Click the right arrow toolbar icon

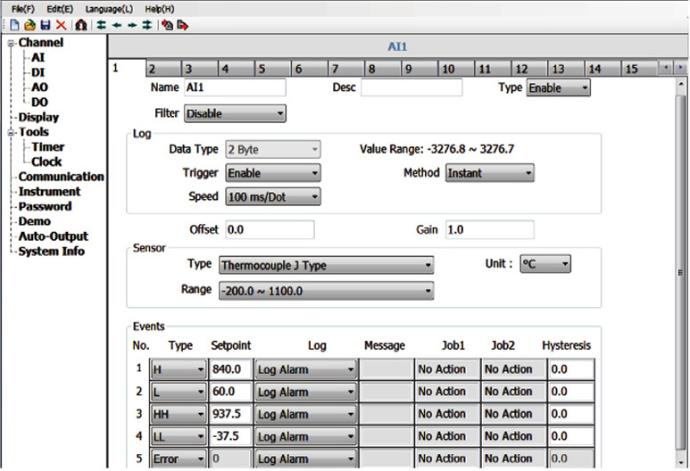132,25
